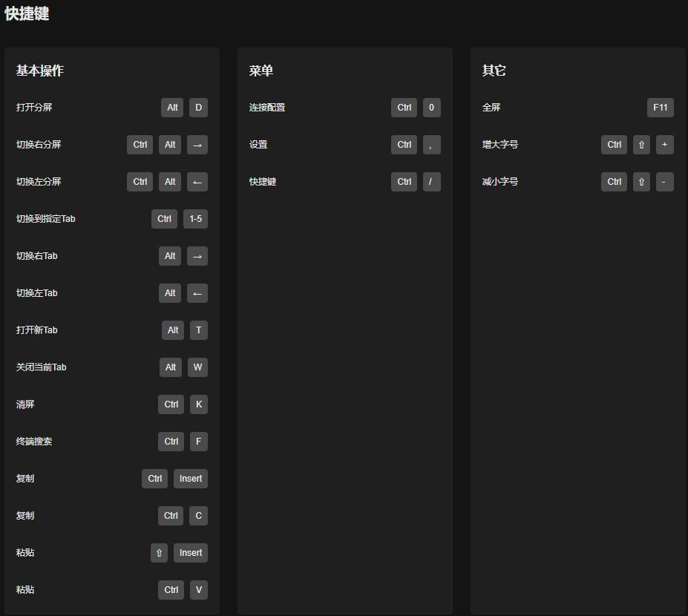This screenshot has width=688, height=616.
Task: Click Ctrl key in 切换到指定Tab row
Action: (x=164, y=219)
